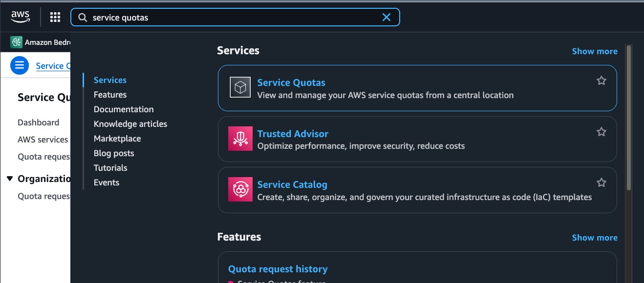Open the AWS services grid menu
This screenshot has width=644, height=283.
[x=55, y=17]
